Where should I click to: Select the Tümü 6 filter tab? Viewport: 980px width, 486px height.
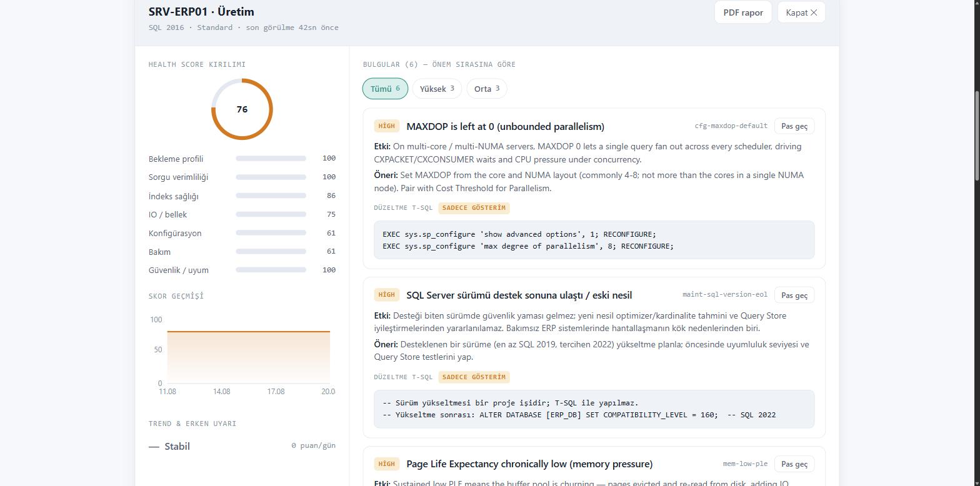tap(385, 89)
